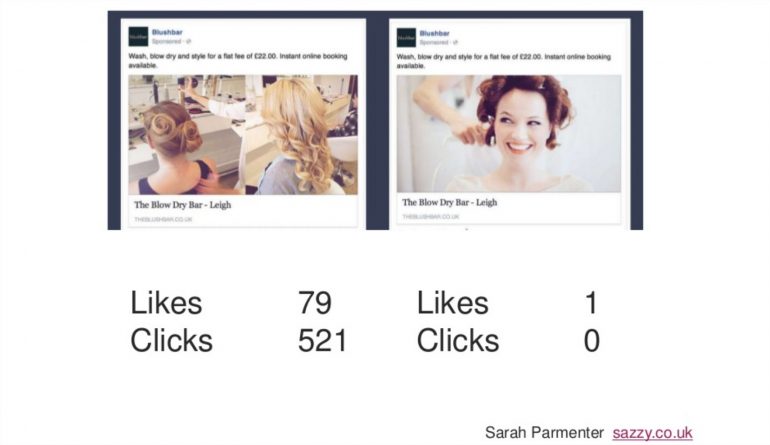Image resolution: width=770 pixels, height=445 pixels.
Task: Click the left ad description text
Action: pyautogui.click(x=238, y=60)
